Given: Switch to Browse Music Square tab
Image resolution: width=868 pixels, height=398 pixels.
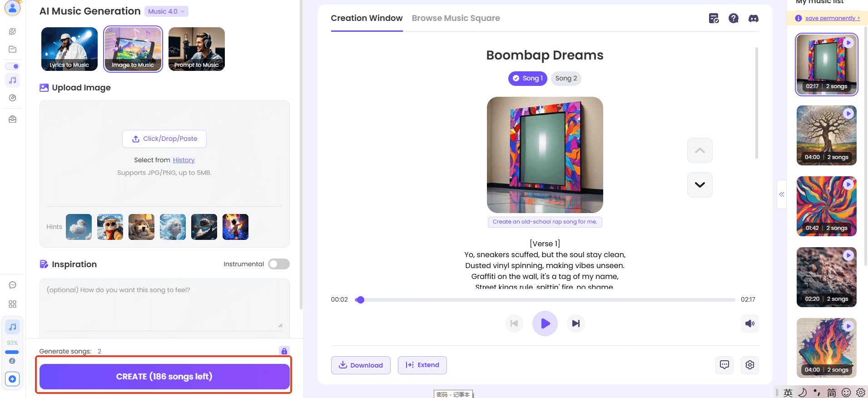Looking at the screenshot, I should point(456,18).
